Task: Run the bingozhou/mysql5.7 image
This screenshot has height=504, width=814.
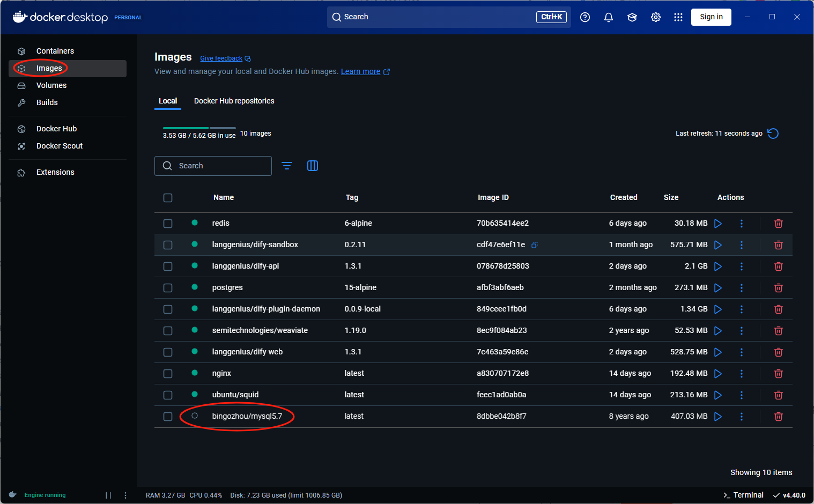Action: click(x=718, y=417)
